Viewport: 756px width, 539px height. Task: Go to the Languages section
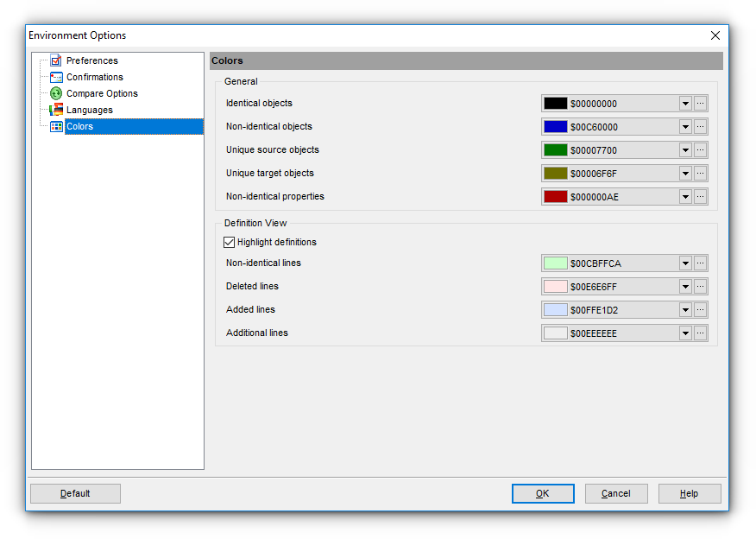pyautogui.click(x=89, y=110)
